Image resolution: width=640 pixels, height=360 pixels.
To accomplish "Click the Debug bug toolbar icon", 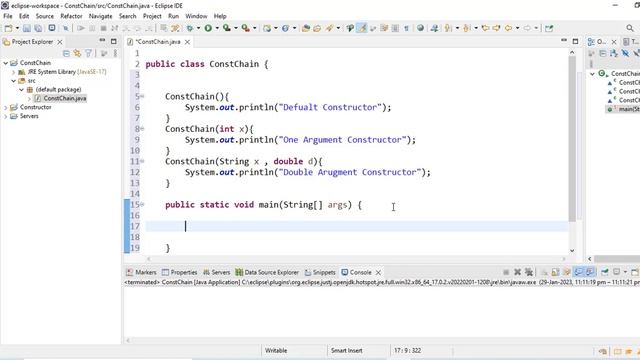I will (190, 28).
